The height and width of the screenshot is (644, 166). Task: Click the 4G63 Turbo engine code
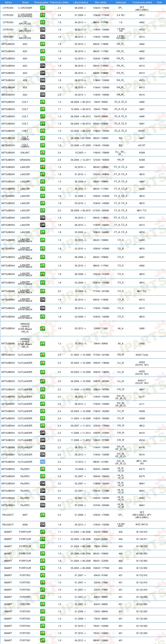pyautogui.click(x=142, y=355)
